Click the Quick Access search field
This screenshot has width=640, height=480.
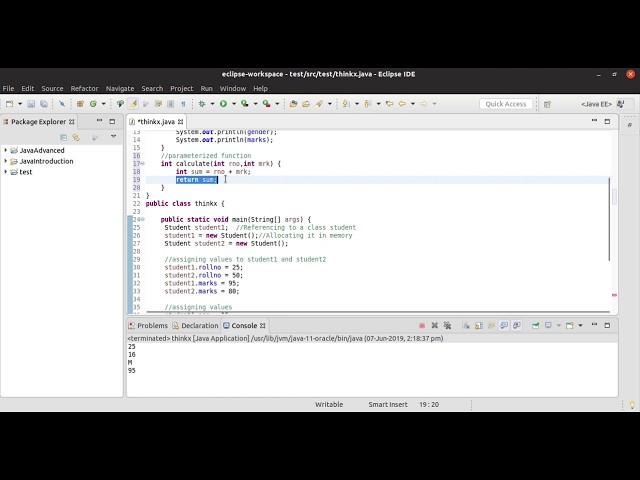[x=506, y=104]
